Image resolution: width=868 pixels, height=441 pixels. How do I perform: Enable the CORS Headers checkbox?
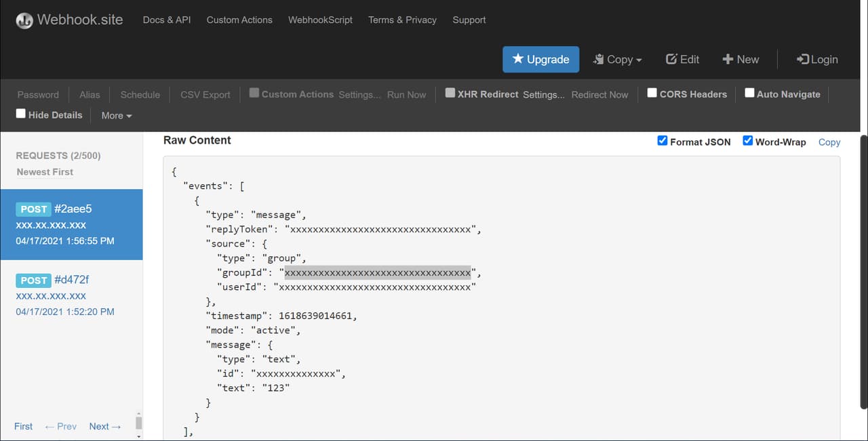pos(652,93)
